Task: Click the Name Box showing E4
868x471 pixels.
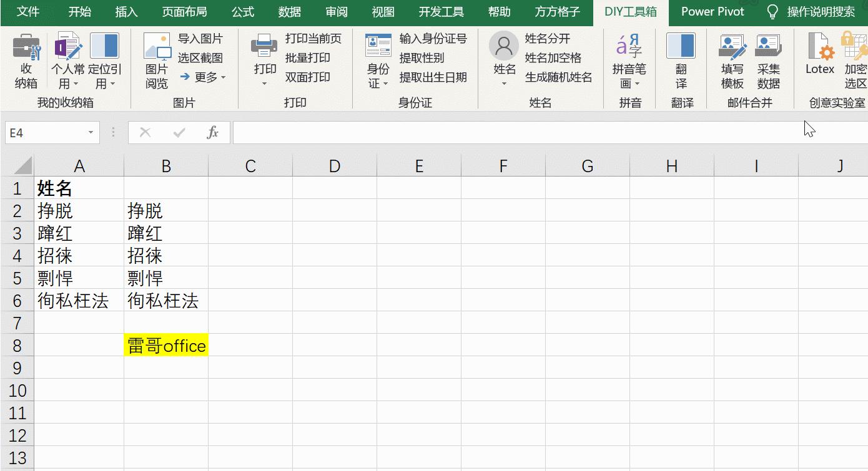Action: point(45,133)
